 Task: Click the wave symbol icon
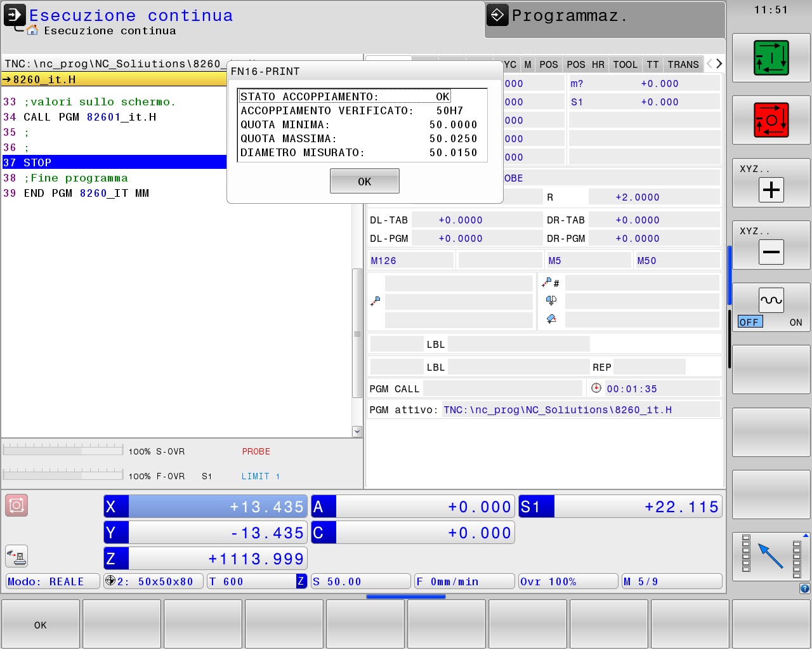tap(771, 300)
